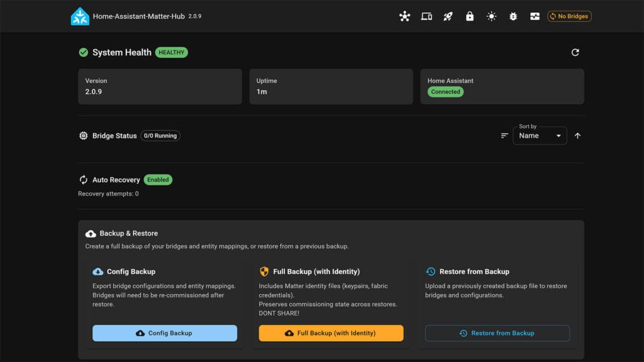Click the Auto Recovery Enabled badge

pos(158,180)
